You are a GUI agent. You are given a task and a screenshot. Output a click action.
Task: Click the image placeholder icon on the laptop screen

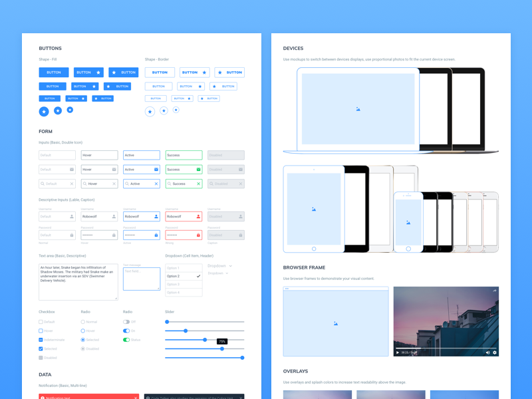pos(358,109)
